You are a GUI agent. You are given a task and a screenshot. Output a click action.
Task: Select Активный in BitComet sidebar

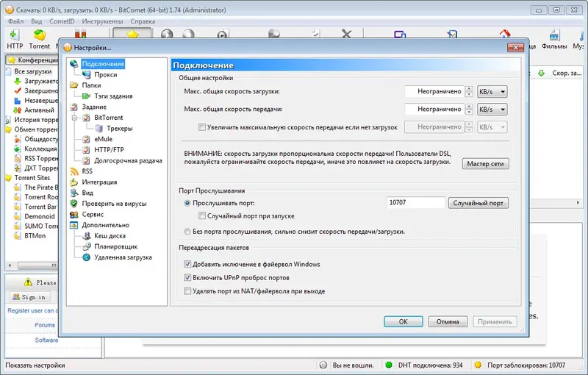(x=39, y=110)
